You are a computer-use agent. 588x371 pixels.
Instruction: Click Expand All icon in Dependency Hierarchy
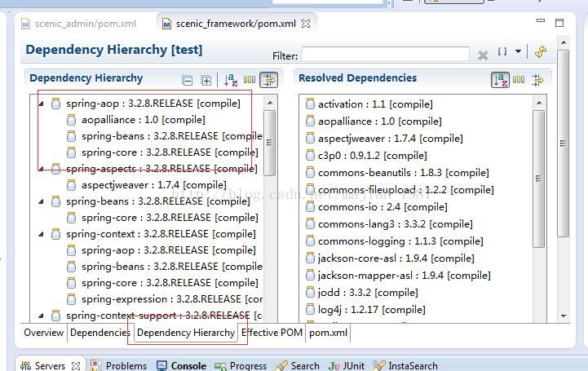pos(206,80)
